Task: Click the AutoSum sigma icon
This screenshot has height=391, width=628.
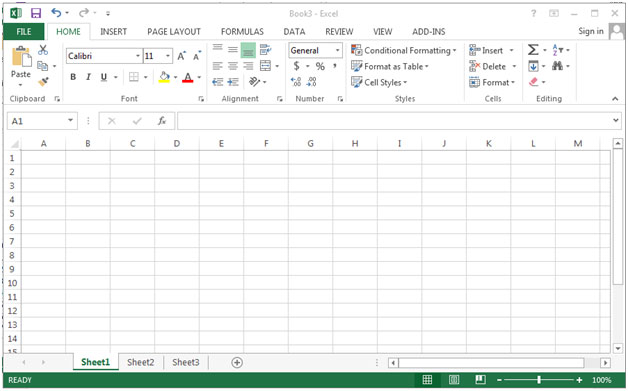Action: pyautogui.click(x=533, y=50)
